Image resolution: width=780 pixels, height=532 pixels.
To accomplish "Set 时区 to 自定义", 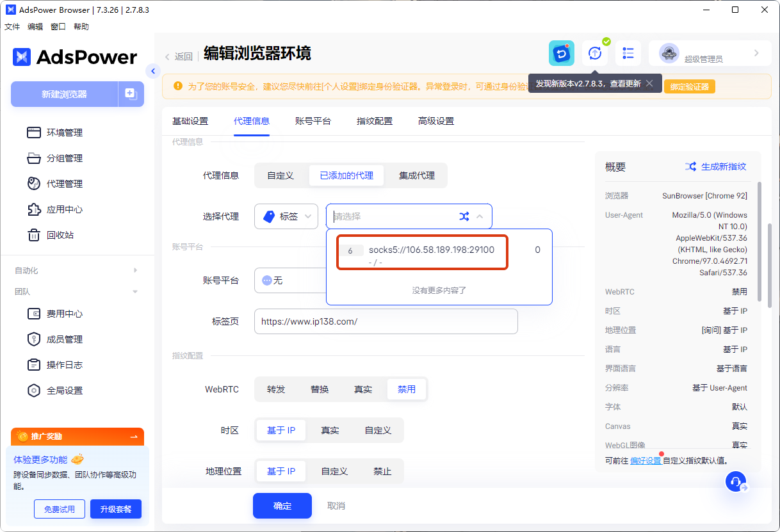I will coord(378,430).
